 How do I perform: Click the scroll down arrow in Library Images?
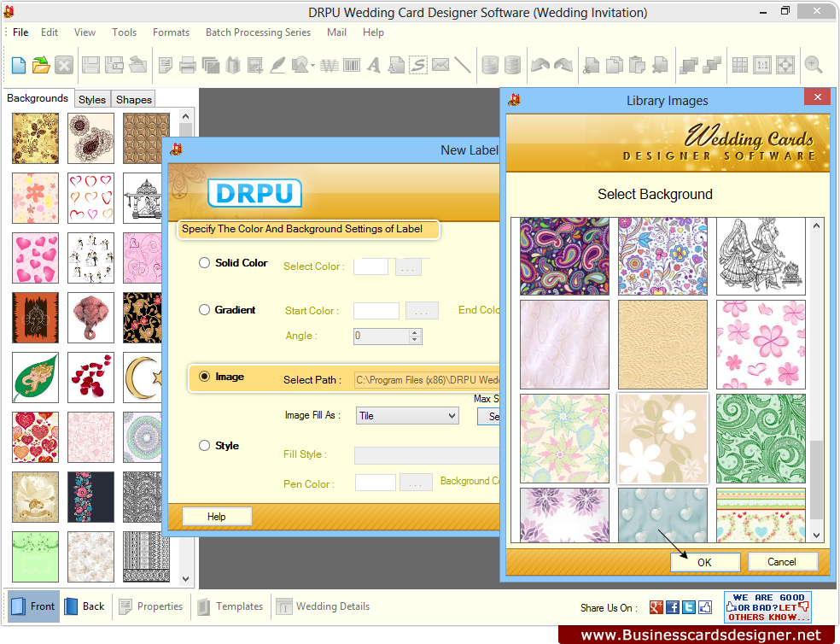[x=816, y=536]
